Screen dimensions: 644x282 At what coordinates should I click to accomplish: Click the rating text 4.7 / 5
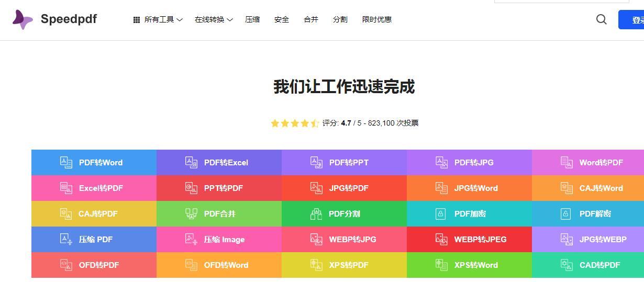pos(351,123)
